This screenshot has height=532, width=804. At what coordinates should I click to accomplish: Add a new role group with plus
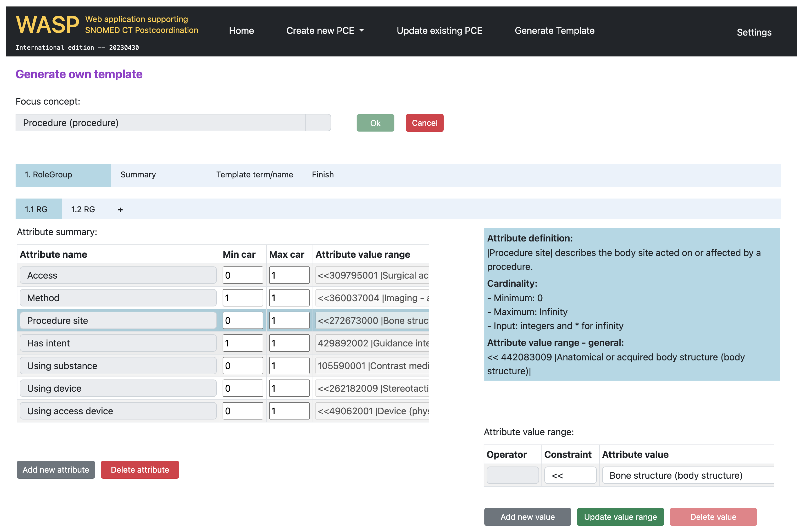click(x=120, y=210)
